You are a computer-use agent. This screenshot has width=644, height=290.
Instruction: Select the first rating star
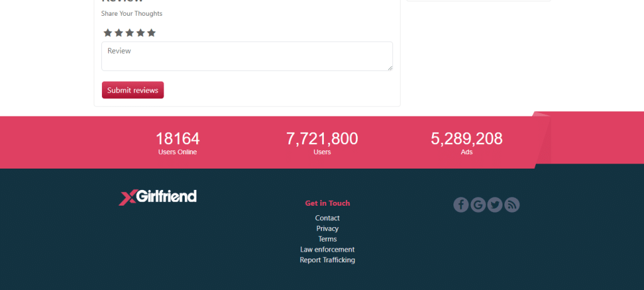[108, 33]
